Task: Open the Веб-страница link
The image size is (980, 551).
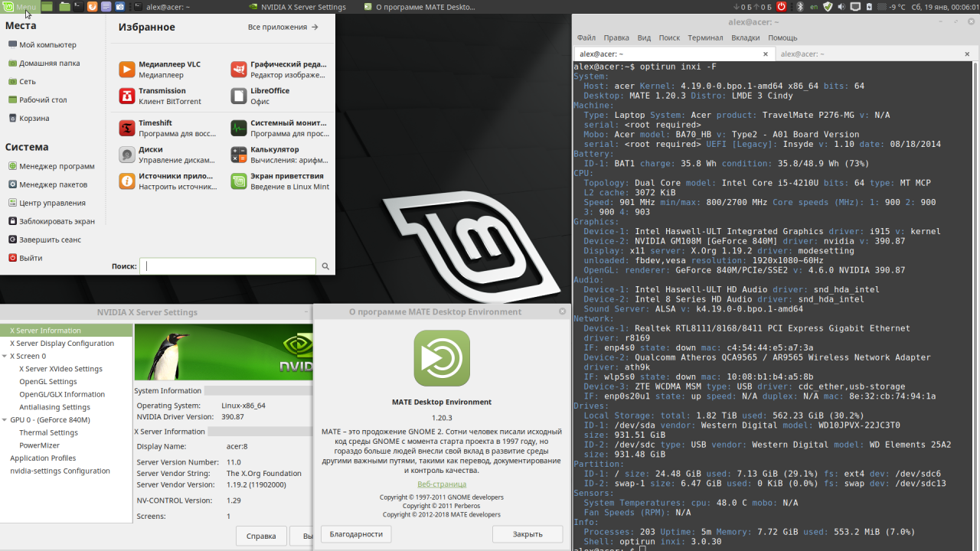Action: 442,484
